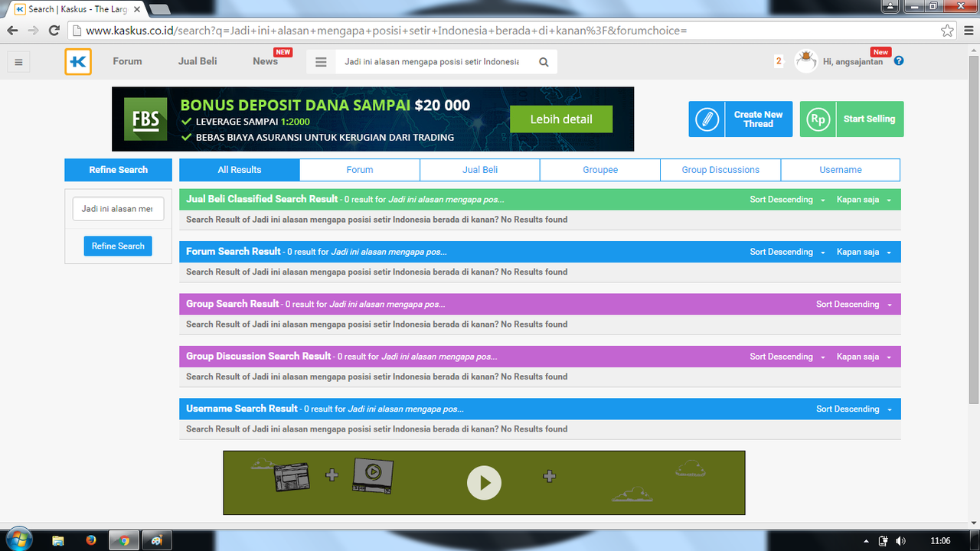Play the video ad banner
Image resolution: width=980 pixels, height=551 pixels.
click(x=484, y=483)
